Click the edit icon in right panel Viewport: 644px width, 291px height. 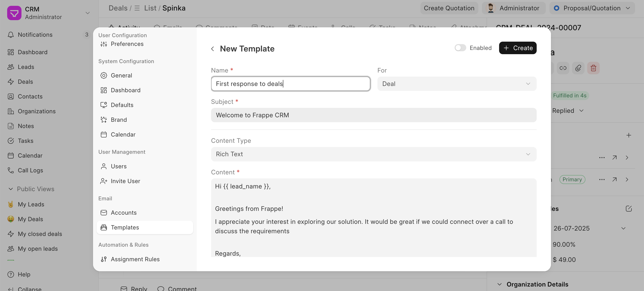click(629, 209)
